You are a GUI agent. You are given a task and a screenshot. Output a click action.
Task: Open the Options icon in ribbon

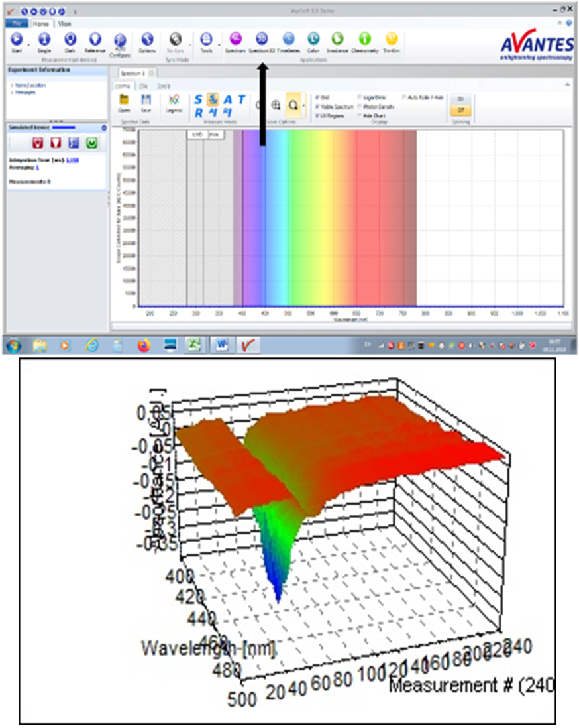(147, 40)
